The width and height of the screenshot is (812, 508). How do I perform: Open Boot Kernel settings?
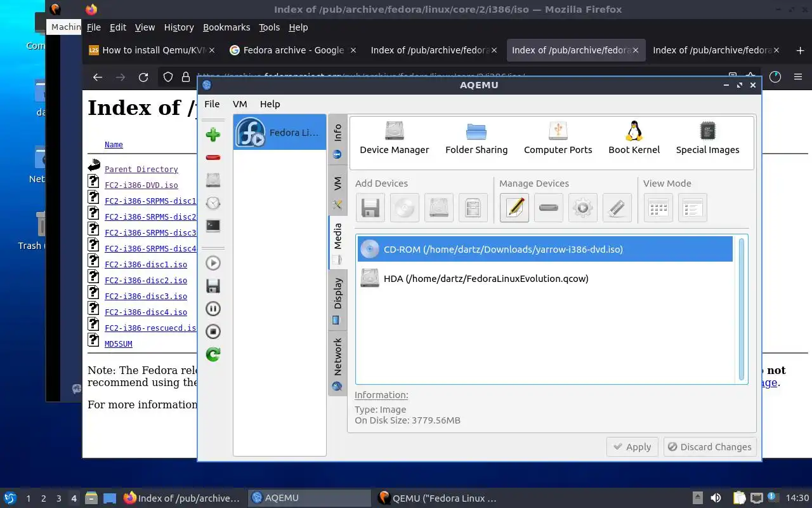pyautogui.click(x=634, y=138)
